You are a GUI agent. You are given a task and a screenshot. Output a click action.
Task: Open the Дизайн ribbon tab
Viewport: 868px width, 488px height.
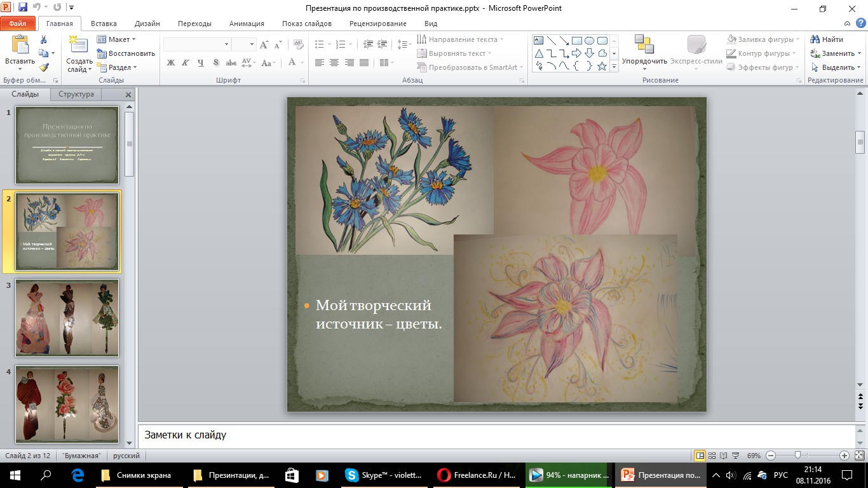(147, 24)
